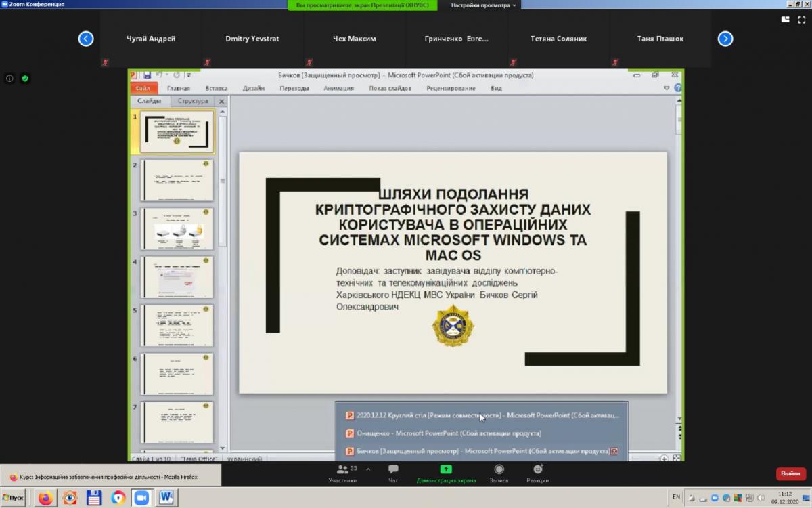
Task: Click the green Демонстрация экрана share icon
Action: 446,469
